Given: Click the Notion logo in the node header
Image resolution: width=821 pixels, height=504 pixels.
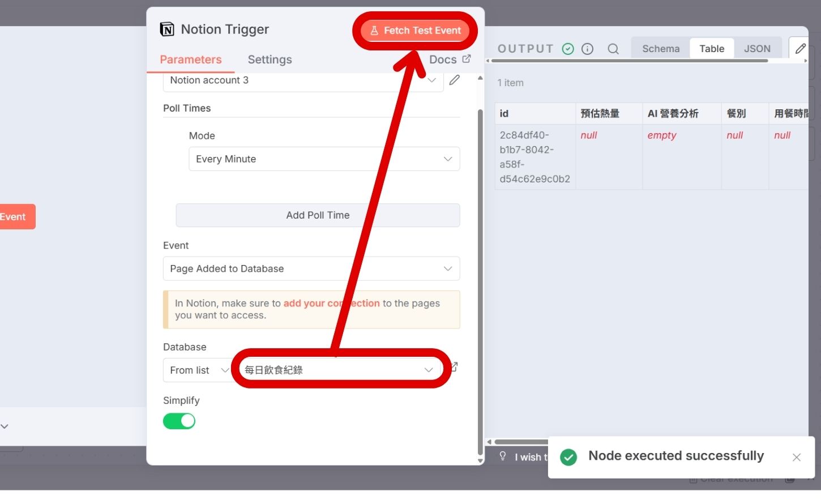Looking at the screenshot, I should click(x=166, y=29).
